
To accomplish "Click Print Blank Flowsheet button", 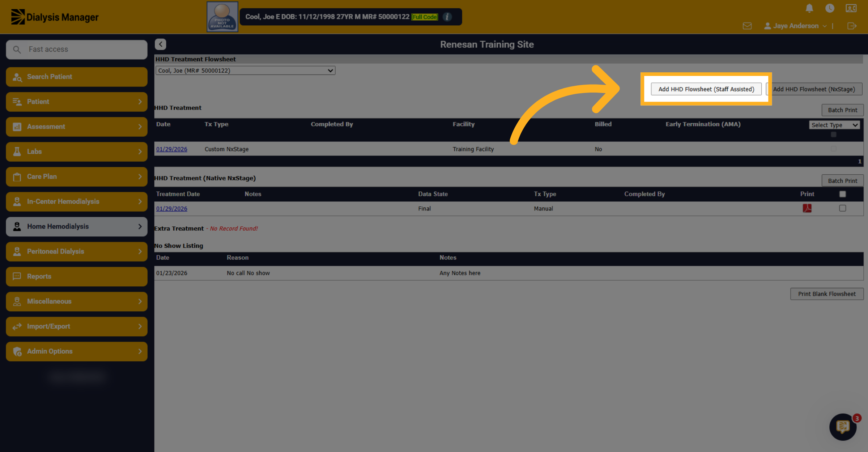I will [x=827, y=294].
